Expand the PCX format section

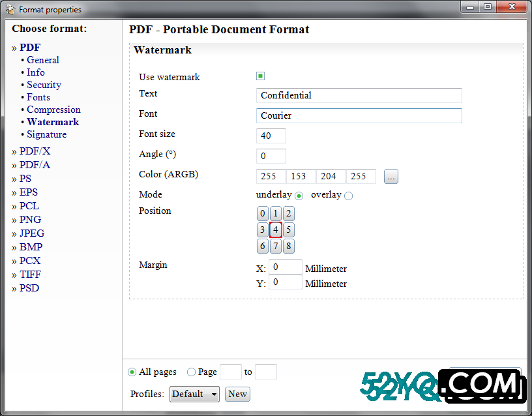pyautogui.click(x=30, y=261)
